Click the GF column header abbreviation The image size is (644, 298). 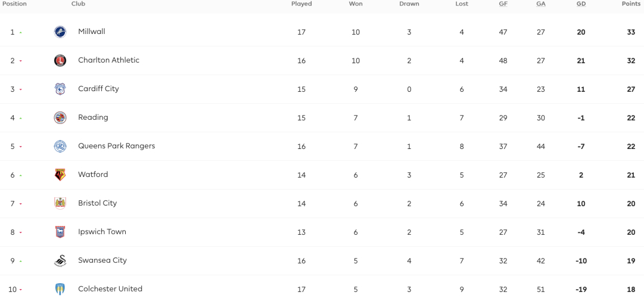pyautogui.click(x=503, y=4)
